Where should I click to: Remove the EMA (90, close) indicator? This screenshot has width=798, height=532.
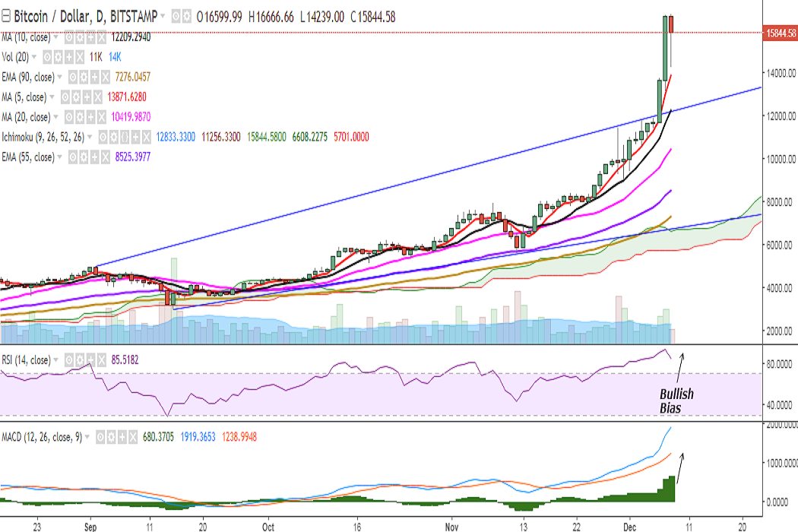(x=106, y=77)
